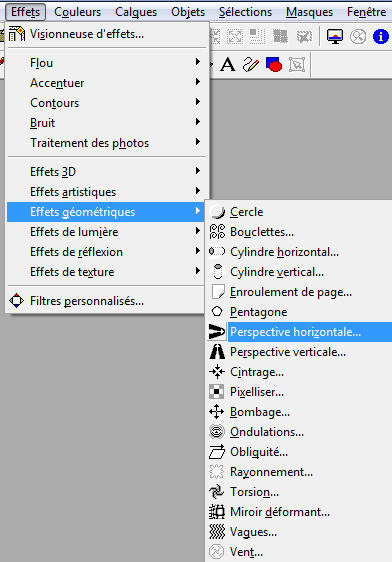Click the Torsion swirl icon

point(217,492)
